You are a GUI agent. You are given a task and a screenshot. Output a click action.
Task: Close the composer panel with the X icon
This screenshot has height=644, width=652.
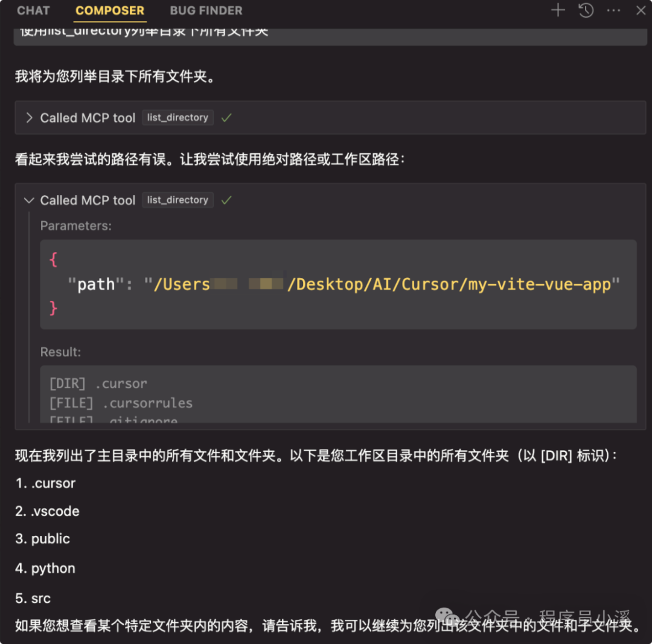(x=641, y=10)
